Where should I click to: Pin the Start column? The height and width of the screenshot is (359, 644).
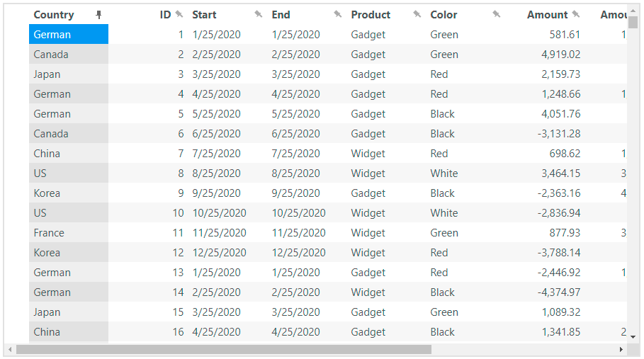click(x=259, y=15)
